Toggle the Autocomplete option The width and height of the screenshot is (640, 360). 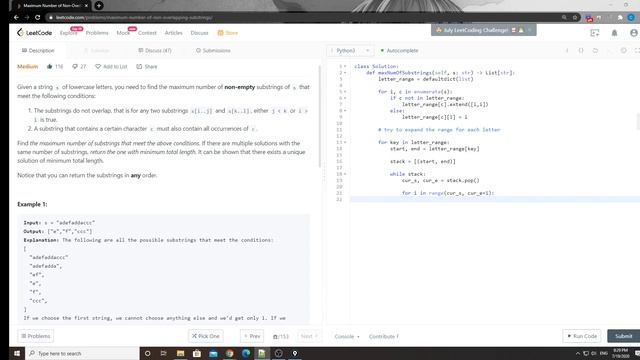click(x=400, y=51)
